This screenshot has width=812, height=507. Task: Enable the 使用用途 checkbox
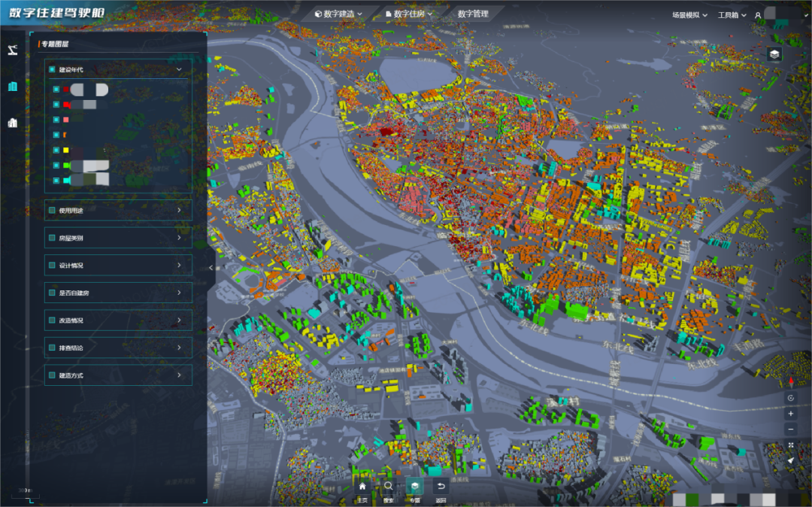coord(52,211)
